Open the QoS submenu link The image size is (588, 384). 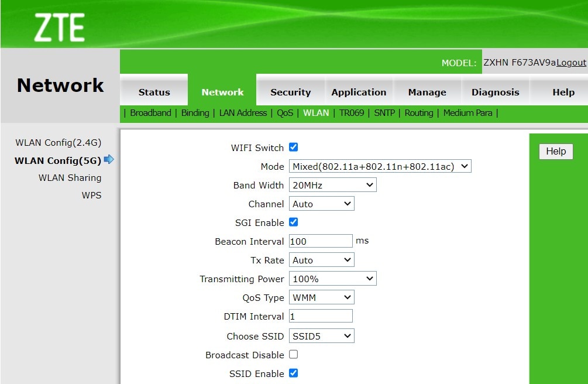[x=285, y=113]
